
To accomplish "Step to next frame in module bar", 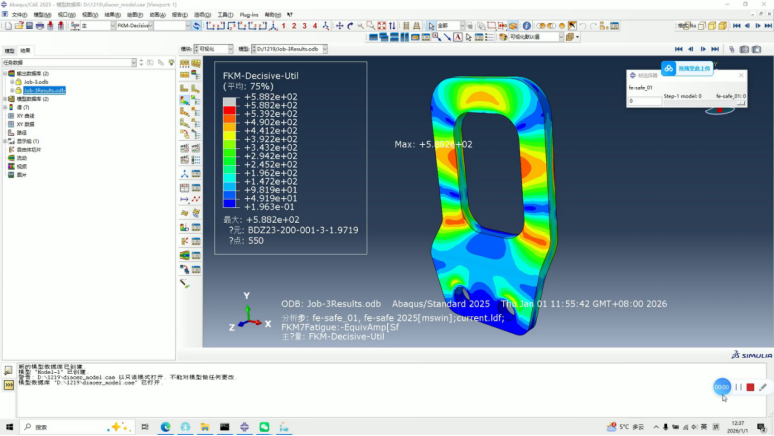I will [703, 49].
